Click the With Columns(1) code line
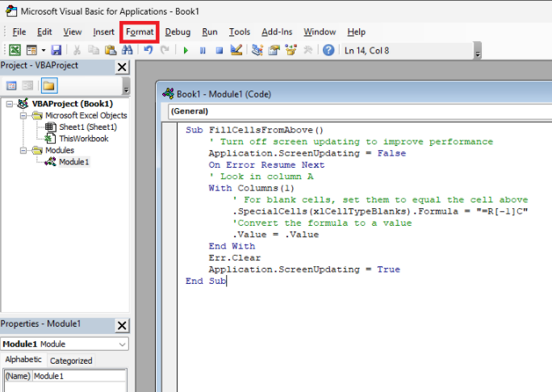Image resolution: width=552 pixels, height=392 pixels. tap(251, 188)
